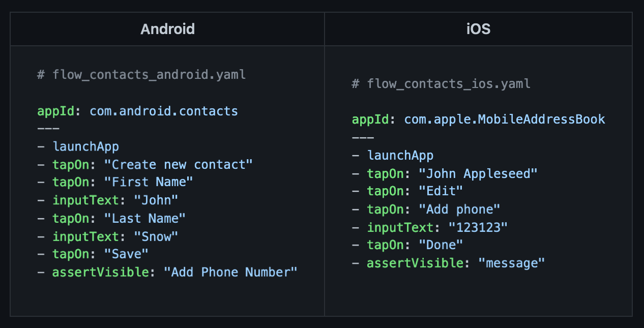644x328 pixels.
Task: Click the inputText "John" value
Action: pos(156,200)
